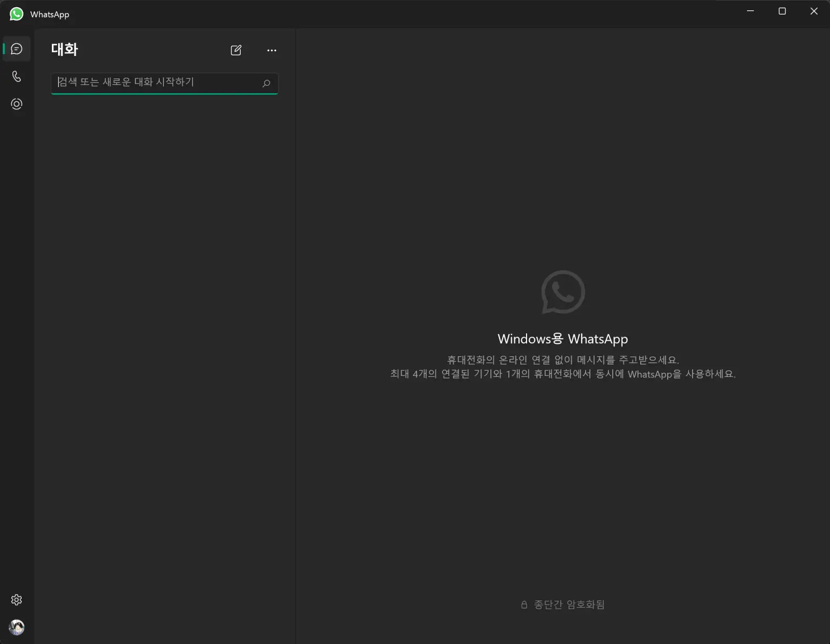Open the Status updates tab
This screenshot has height=644, width=830.
click(17, 104)
